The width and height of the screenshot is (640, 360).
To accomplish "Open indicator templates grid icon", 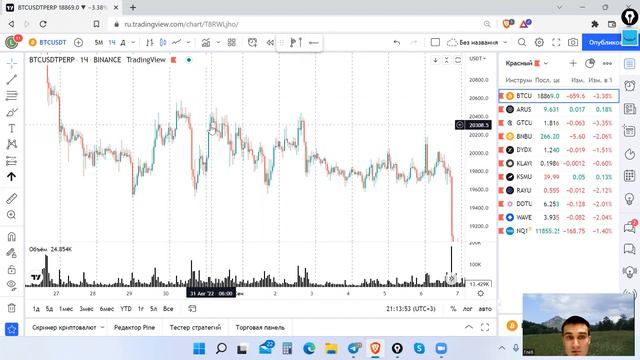I will click(231, 42).
